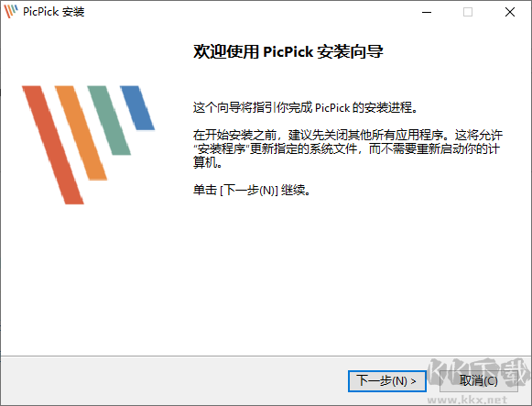Click the window title PicPick 安装

[x=54, y=12]
